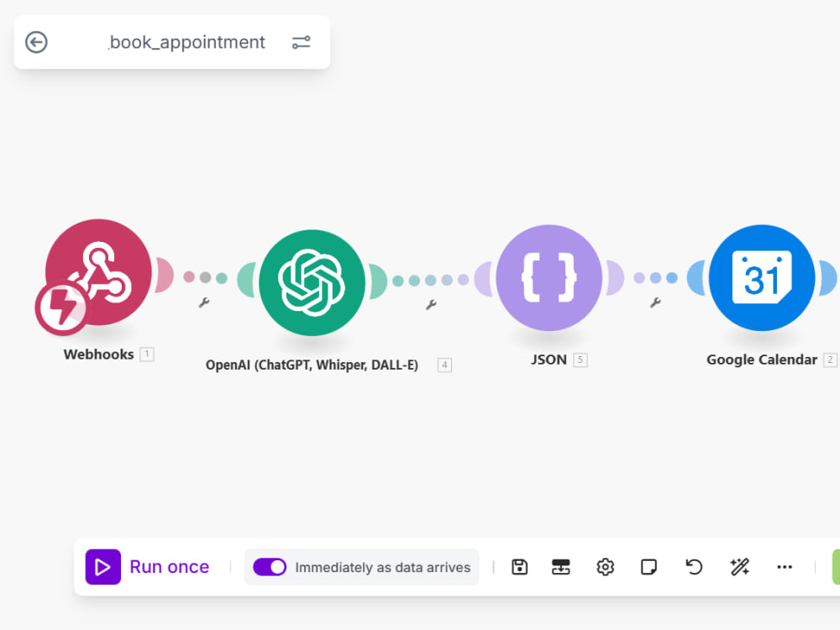Open scenario settings gear icon
840x630 pixels.
coord(606,567)
